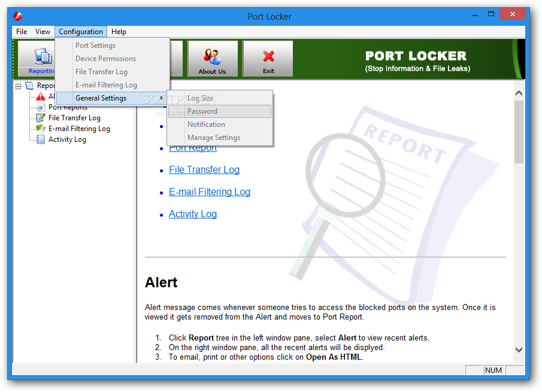The height and width of the screenshot is (392, 542).
Task: Open the Help menu
Action: [119, 32]
